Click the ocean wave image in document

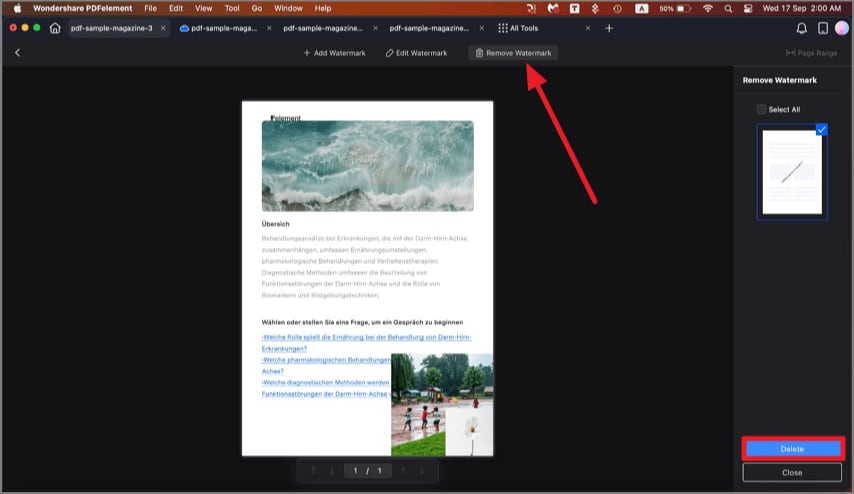coord(368,166)
